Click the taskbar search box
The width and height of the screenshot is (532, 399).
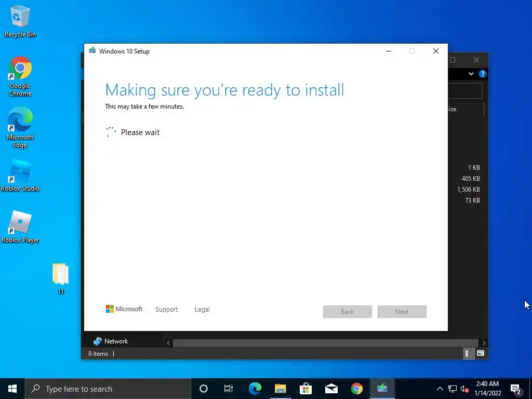tap(108, 389)
